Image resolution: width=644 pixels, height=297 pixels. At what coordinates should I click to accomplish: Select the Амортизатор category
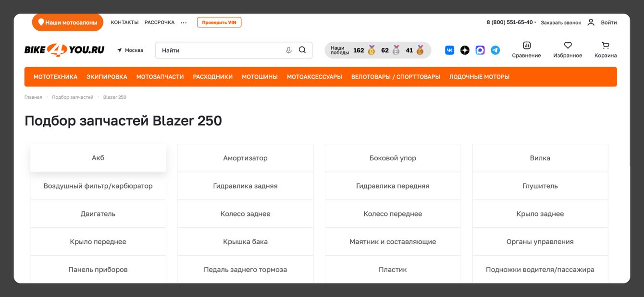(245, 158)
